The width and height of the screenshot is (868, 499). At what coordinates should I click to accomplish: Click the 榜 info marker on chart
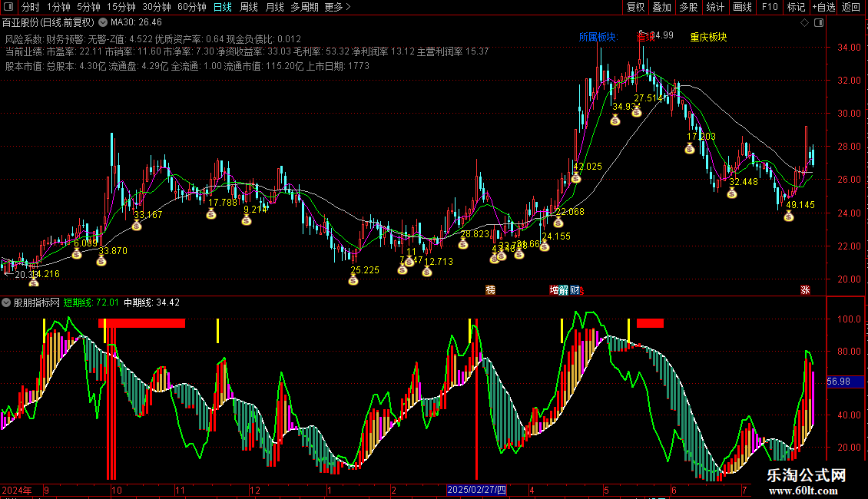(491, 290)
